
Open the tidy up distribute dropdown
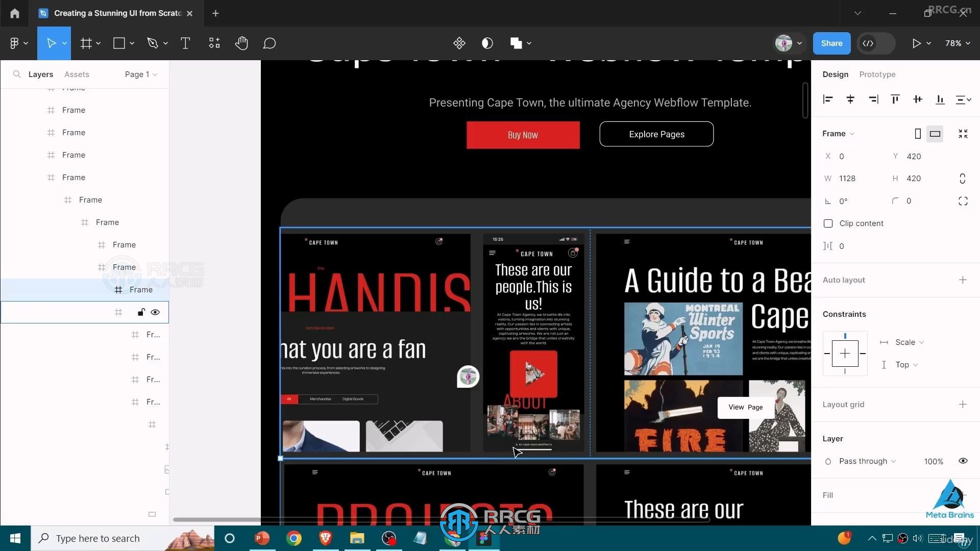click(x=963, y=99)
